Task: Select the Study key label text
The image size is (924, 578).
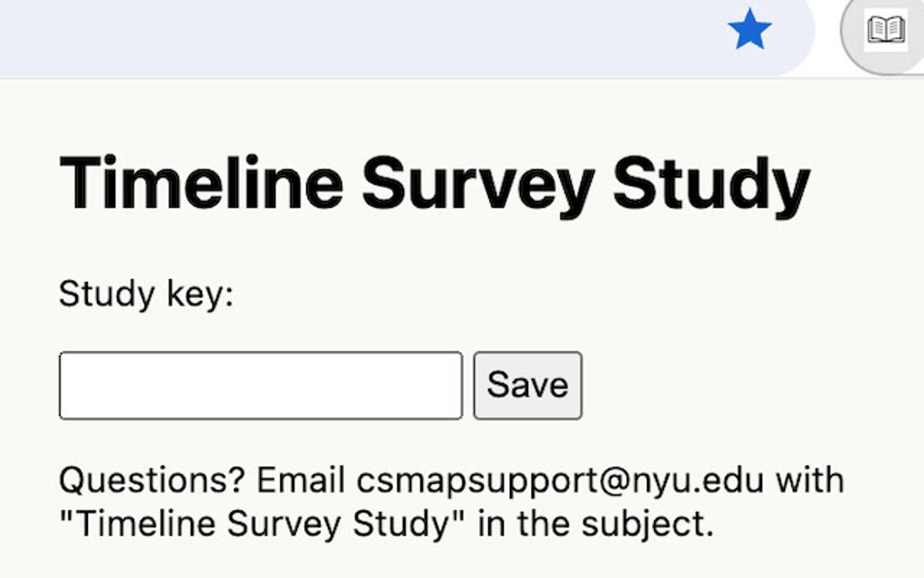Action: [x=145, y=294]
